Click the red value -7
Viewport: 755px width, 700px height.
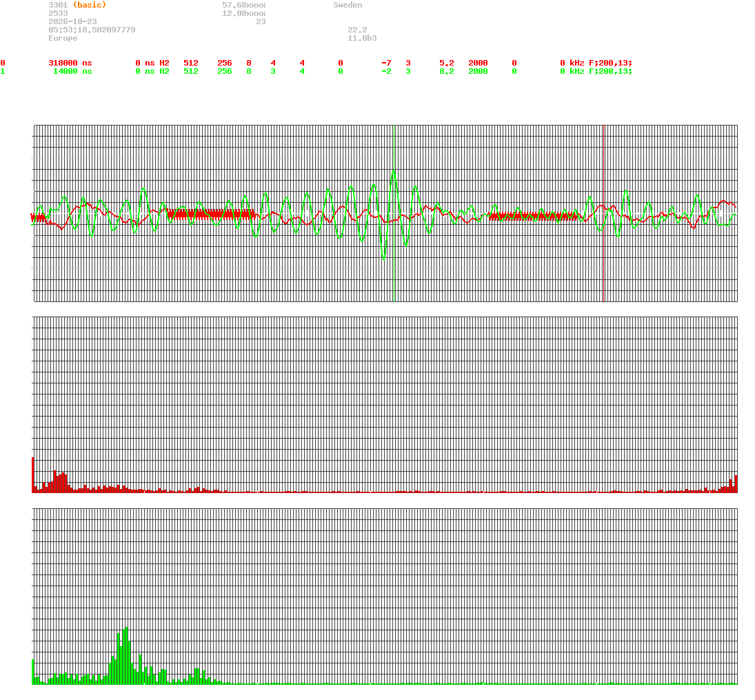coord(386,63)
